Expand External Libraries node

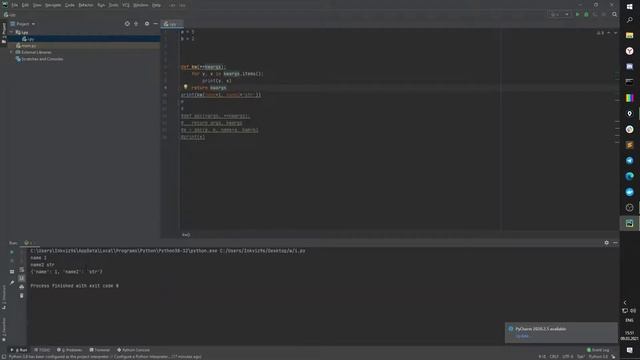[11, 52]
